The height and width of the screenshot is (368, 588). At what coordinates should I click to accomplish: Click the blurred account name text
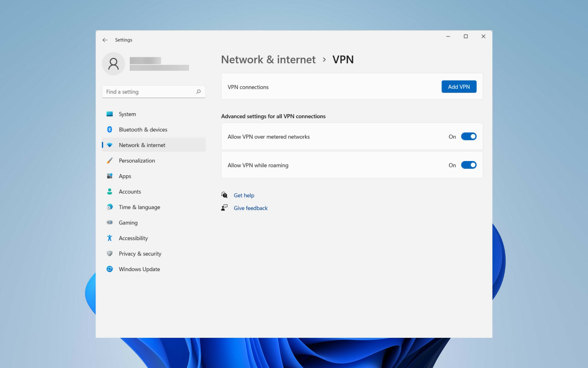point(145,60)
